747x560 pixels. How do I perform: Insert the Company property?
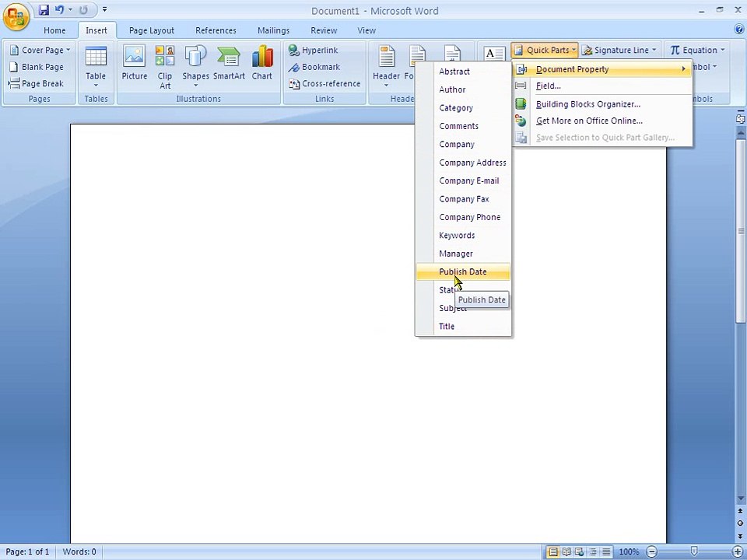pos(463,145)
